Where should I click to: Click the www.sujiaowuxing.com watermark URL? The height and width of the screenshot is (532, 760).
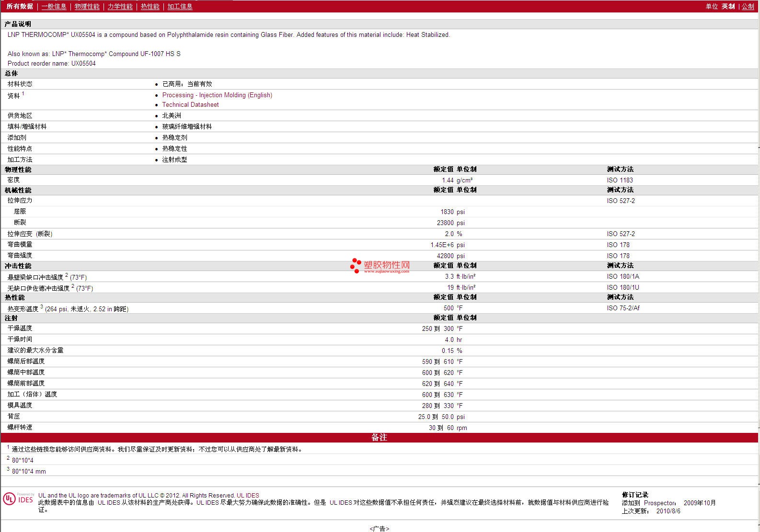pyautogui.click(x=386, y=271)
